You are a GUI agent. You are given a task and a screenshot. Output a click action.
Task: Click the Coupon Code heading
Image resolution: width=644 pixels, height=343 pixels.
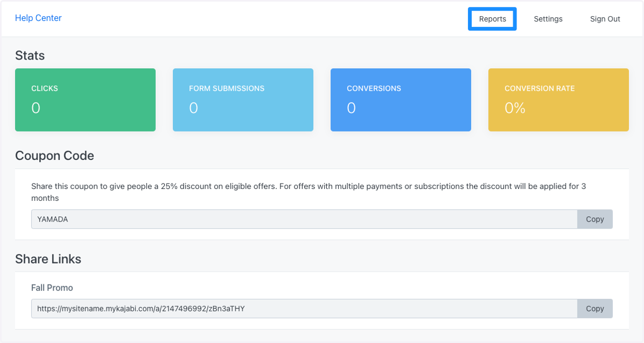pyautogui.click(x=55, y=156)
